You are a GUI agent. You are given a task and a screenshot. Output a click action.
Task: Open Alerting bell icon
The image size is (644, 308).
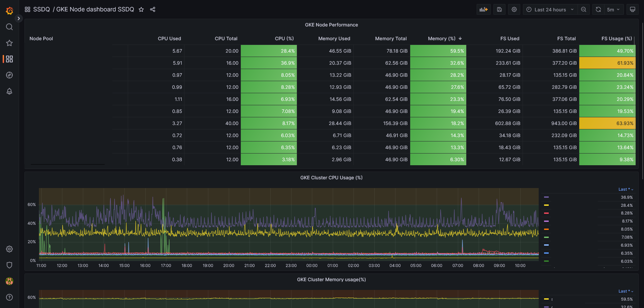tap(9, 91)
